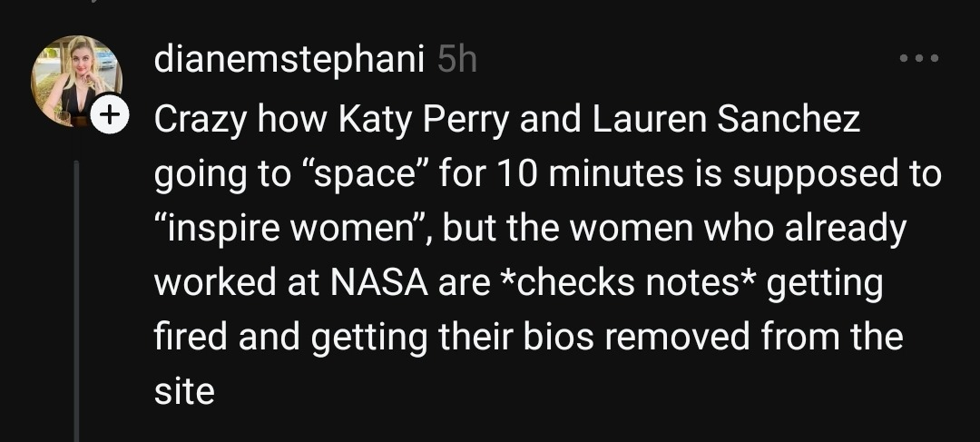The height and width of the screenshot is (442, 980).
Task: Click the 5h timestamp
Action: (456, 60)
